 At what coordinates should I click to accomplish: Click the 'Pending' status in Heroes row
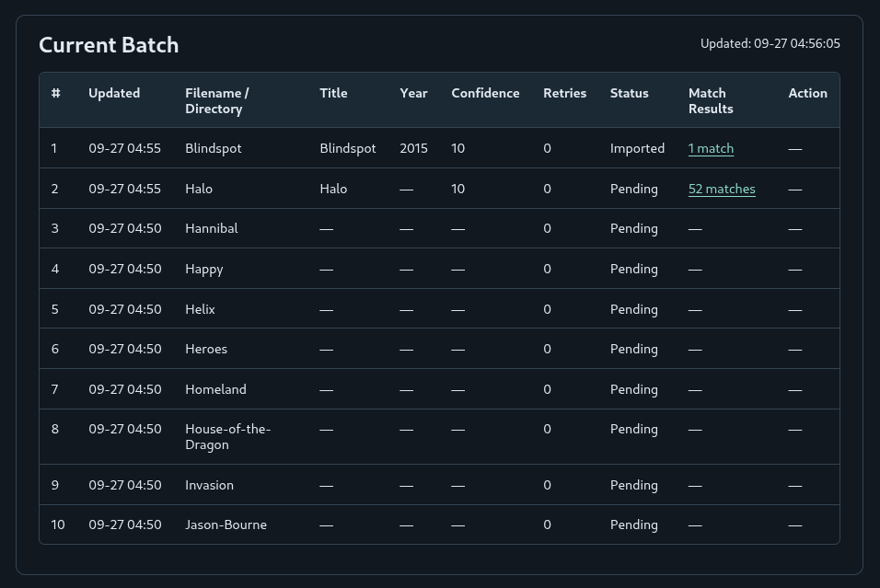click(x=633, y=349)
